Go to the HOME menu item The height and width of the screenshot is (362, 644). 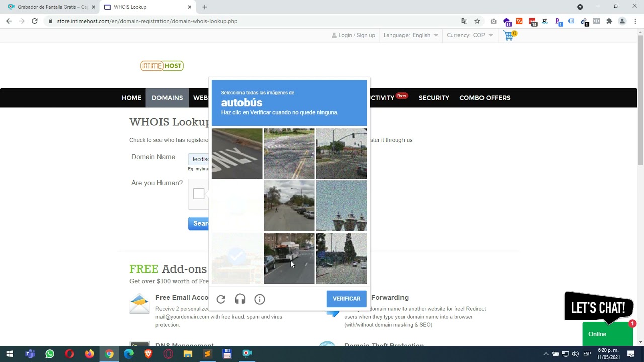point(131,98)
